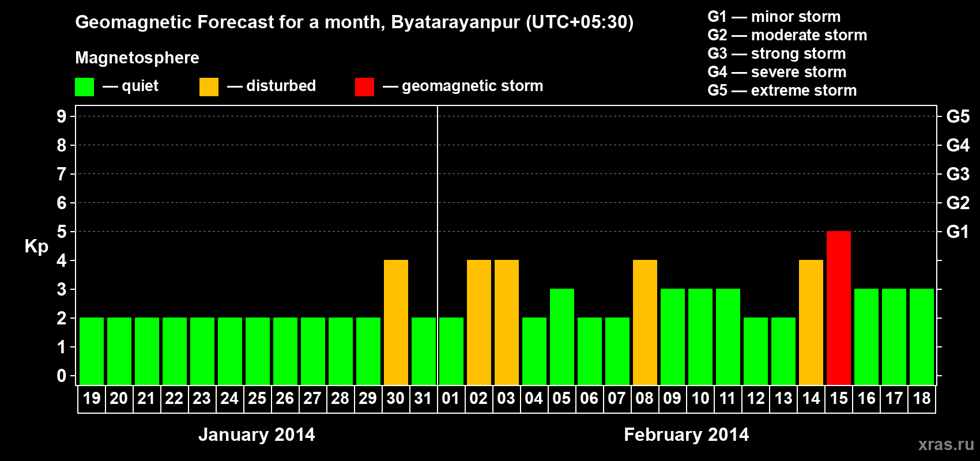This screenshot has height=461, width=980.
Task: Select the orange bar for February 08
Action: pos(645,322)
